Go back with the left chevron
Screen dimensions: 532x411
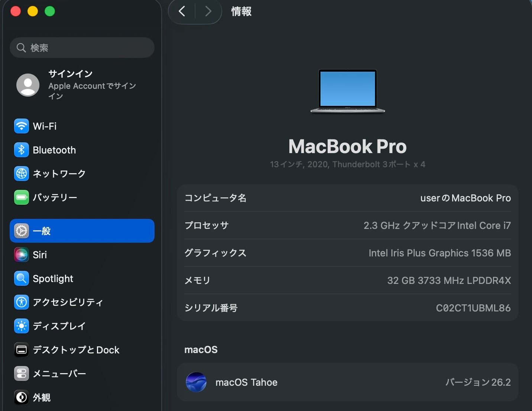[x=182, y=12]
